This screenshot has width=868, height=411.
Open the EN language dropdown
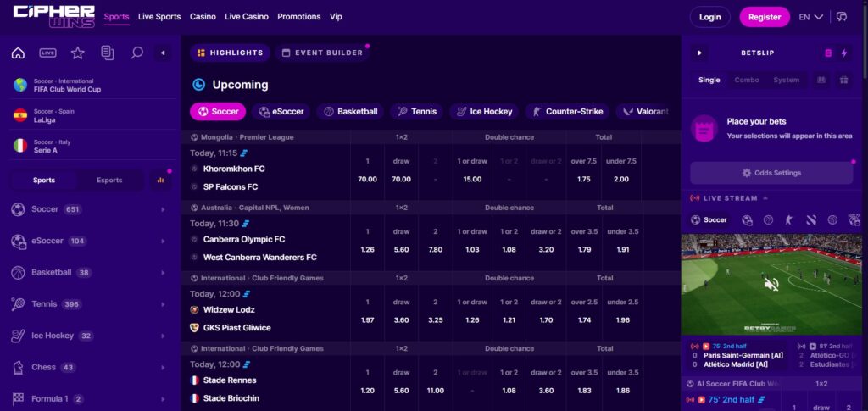(811, 17)
